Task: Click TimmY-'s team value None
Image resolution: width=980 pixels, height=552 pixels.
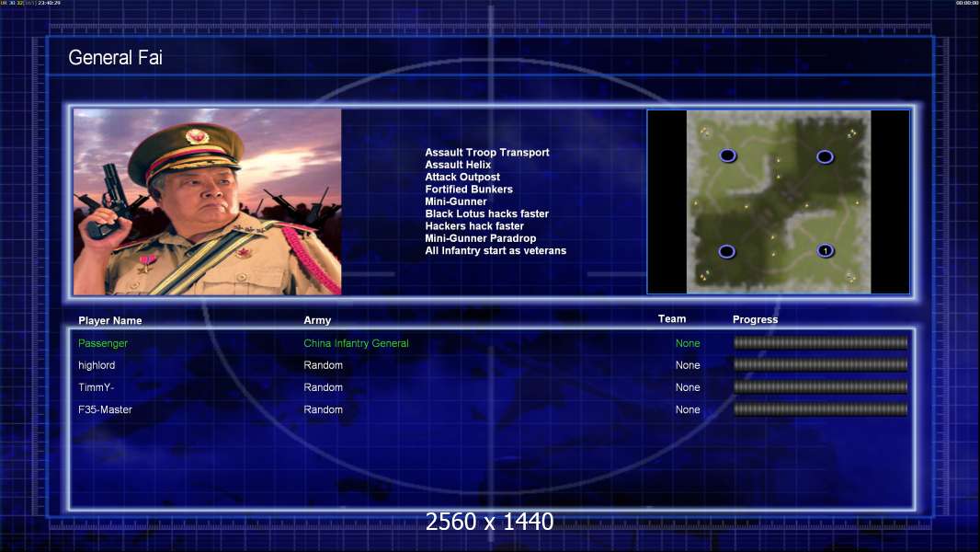Action: point(688,387)
